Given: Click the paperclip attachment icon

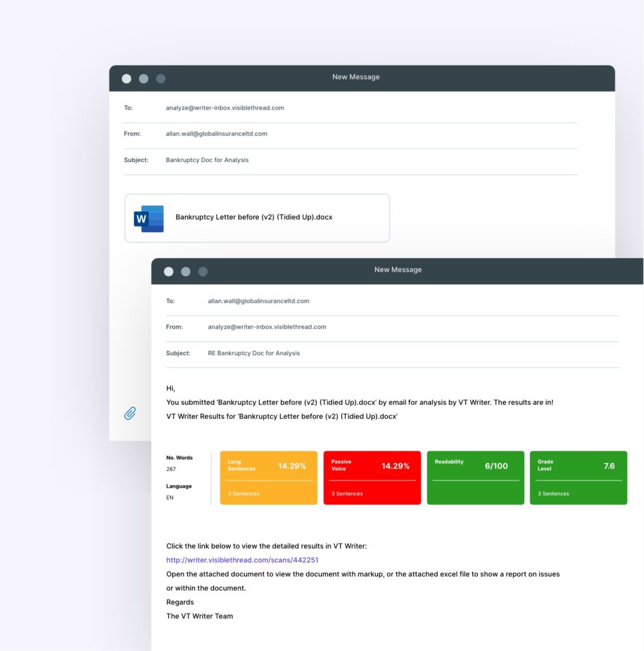Looking at the screenshot, I should tap(130, 413).
